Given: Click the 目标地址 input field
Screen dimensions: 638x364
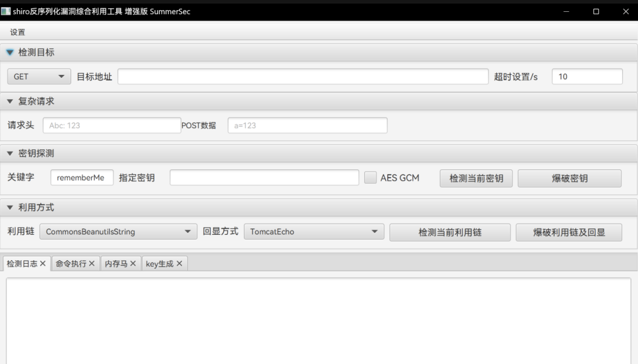Looking at the screenshot, I should coord(302,76).
